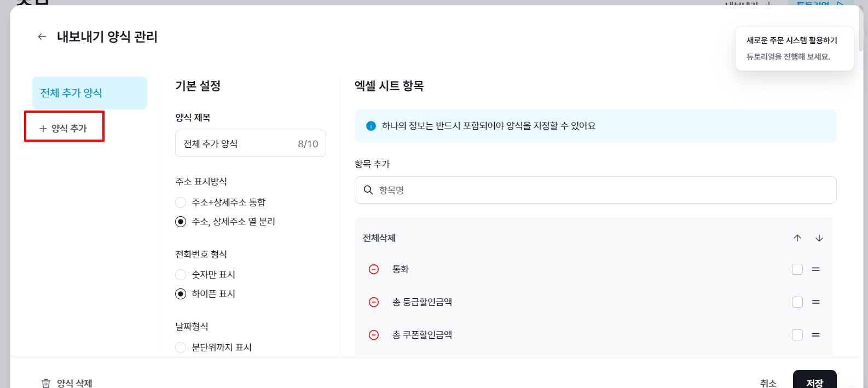Click the move up arrow icon

pos(797,238)
